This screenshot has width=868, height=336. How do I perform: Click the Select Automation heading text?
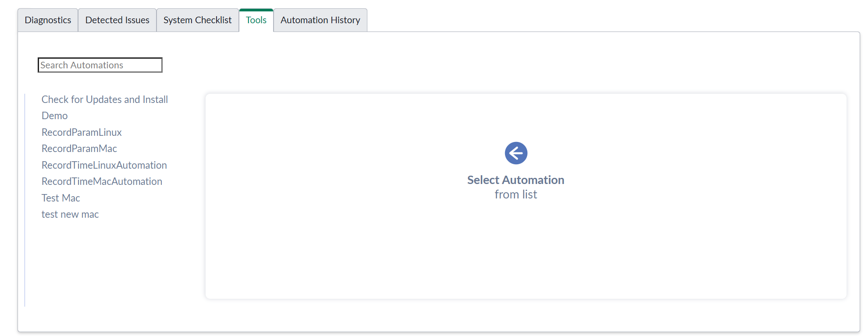click(516, 180)
